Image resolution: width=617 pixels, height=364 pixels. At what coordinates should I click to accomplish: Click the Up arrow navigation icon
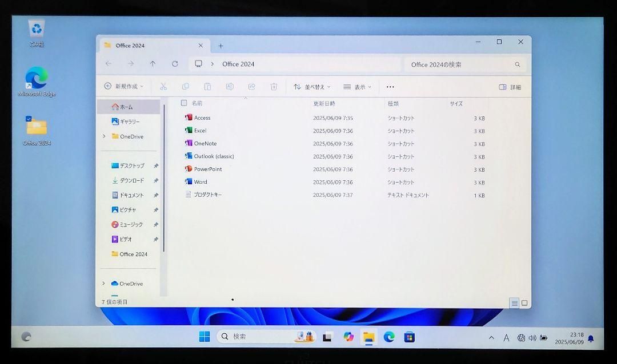pos(153,64)
